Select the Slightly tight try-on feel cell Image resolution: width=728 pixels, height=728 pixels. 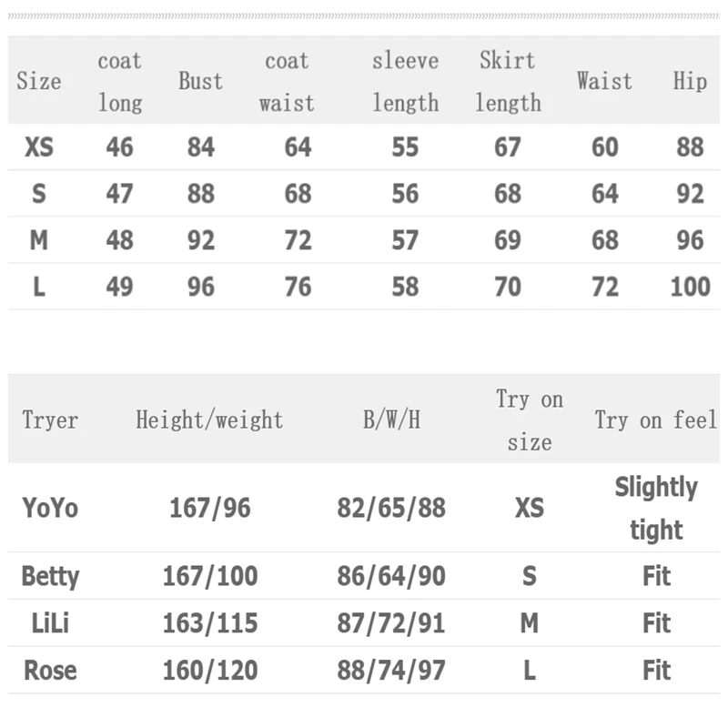[656, 508]
